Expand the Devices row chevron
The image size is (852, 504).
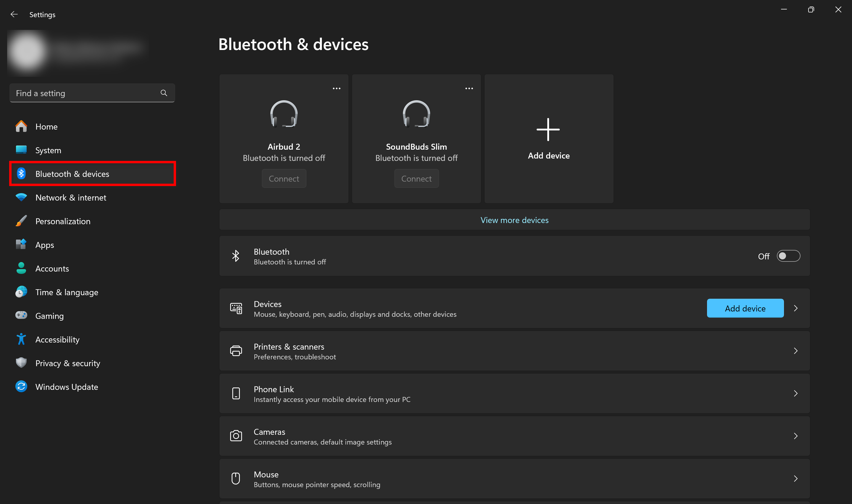click(x=795, y=308)
